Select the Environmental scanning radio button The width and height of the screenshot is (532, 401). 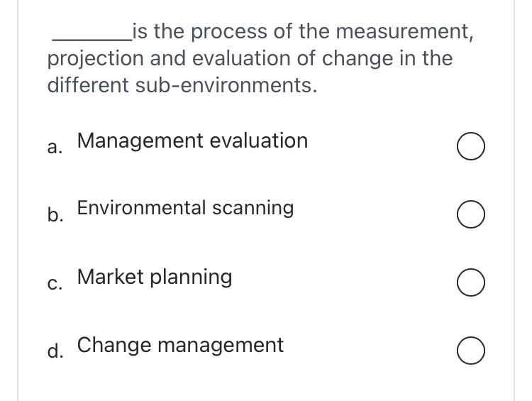coord(472,215)
